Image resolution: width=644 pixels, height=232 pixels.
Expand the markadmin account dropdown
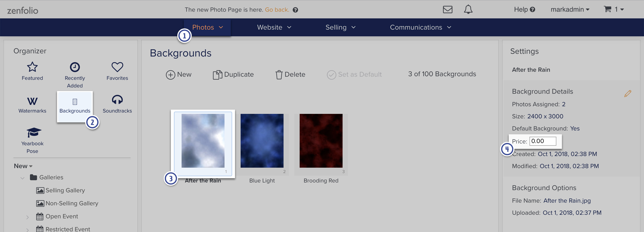coord(570,9)
